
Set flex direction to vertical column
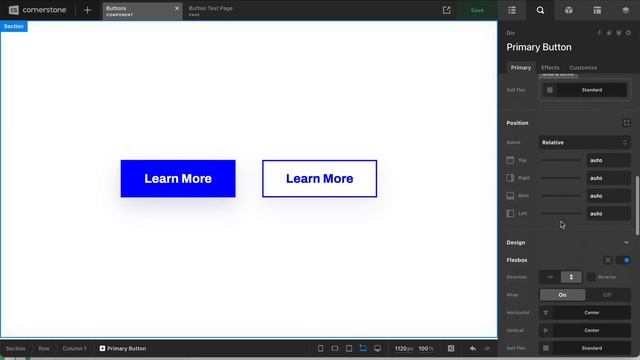pyautogui.click(x=571, y=277)
